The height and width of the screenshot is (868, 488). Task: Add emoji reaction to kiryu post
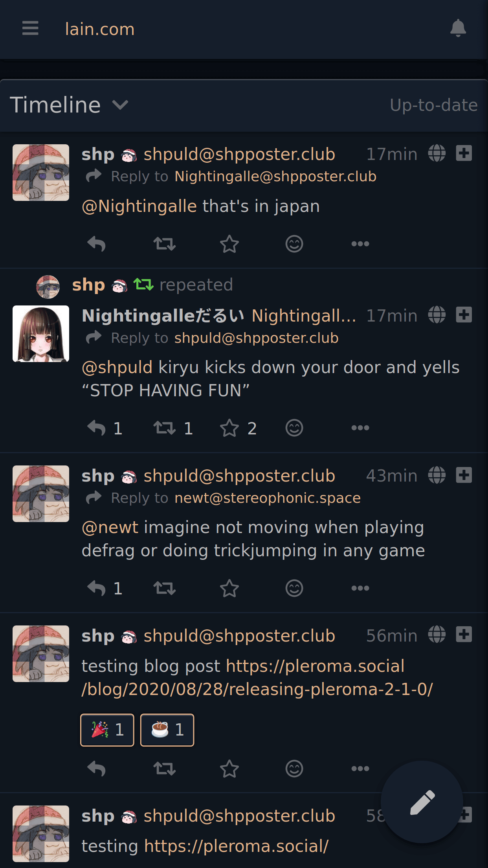[x=294, y=428]
